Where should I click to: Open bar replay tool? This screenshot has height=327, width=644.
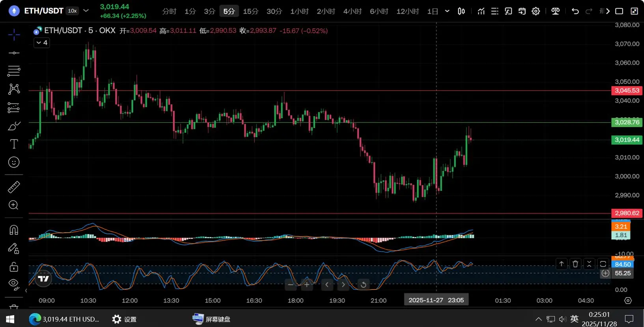(x=522, y=11)
